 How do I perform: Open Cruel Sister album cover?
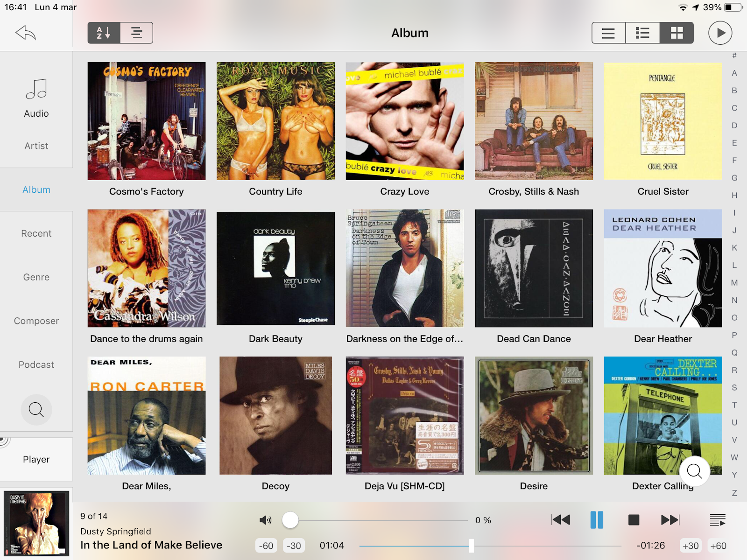coord(663,121)
